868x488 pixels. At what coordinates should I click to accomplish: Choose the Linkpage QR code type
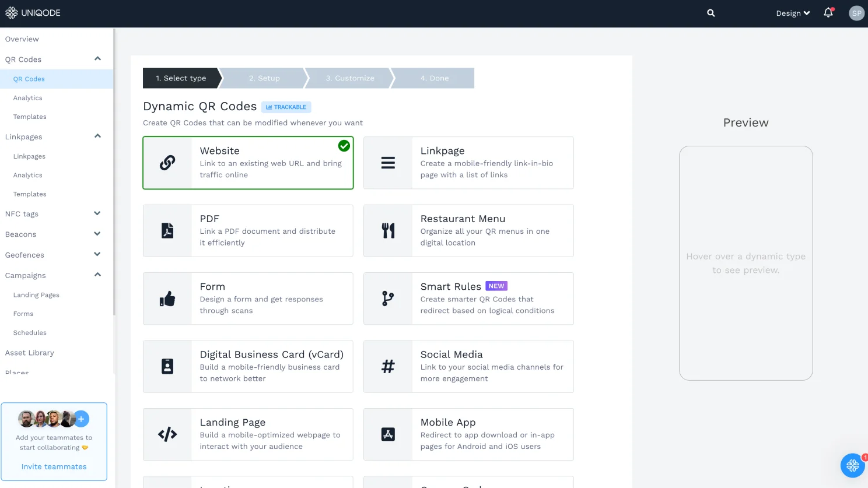coord(468,163)
